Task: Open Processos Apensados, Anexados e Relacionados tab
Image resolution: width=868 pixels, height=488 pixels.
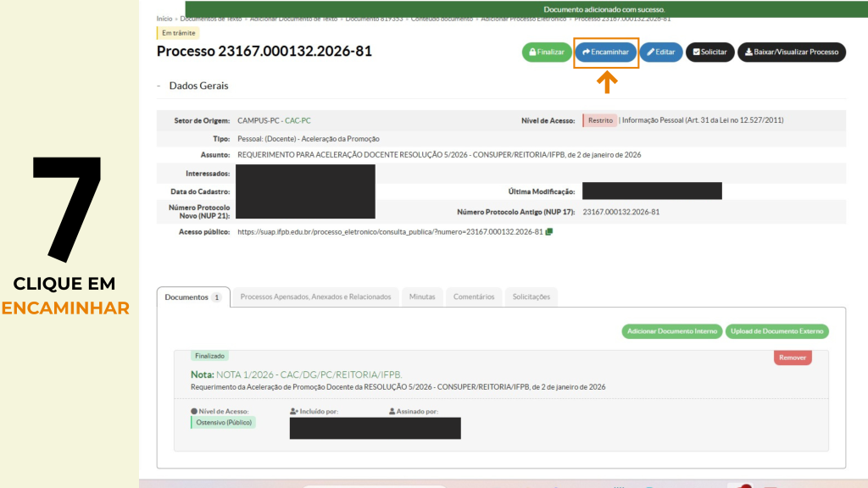Action: (x=315, y=297)
